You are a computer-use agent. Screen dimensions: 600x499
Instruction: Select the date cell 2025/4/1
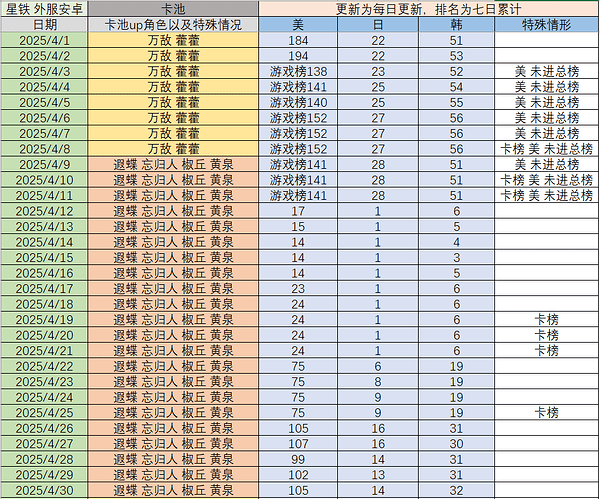(x=44, y=40)
